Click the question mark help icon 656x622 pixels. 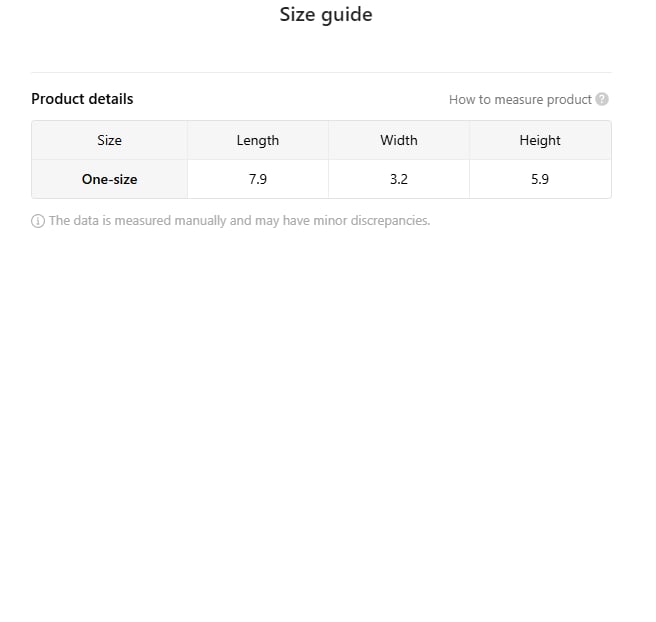(x=602, y=100)
